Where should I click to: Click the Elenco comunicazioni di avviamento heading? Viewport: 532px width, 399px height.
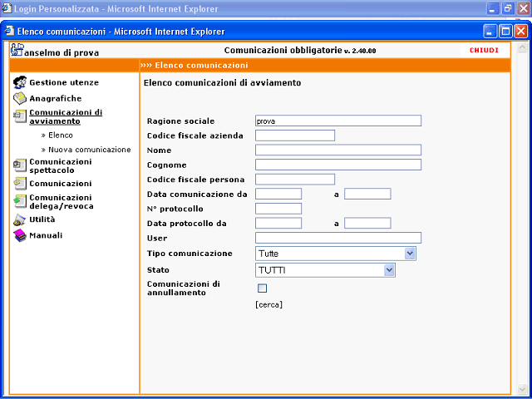tap(222, 83)
